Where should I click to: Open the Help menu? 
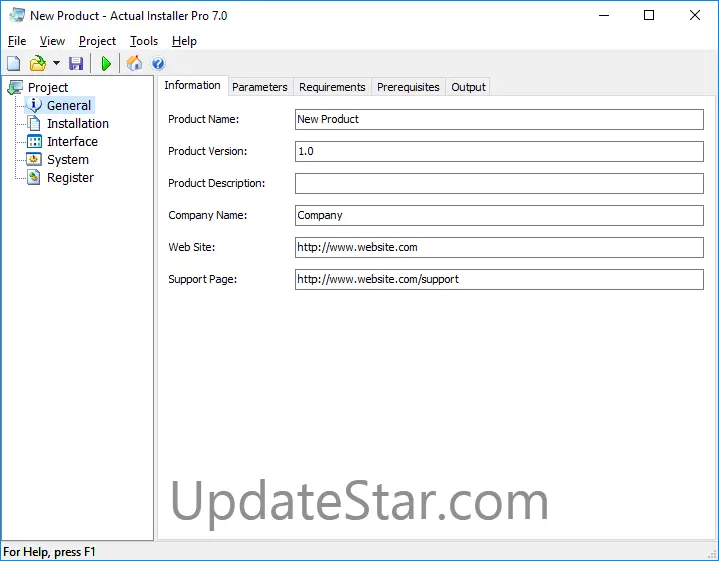click(x=184, y=41)
